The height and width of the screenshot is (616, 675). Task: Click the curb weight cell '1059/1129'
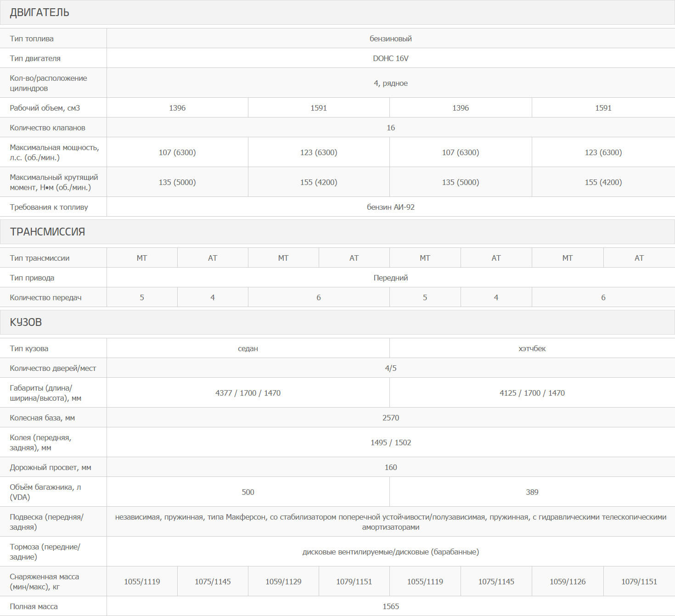click(283, 582)
